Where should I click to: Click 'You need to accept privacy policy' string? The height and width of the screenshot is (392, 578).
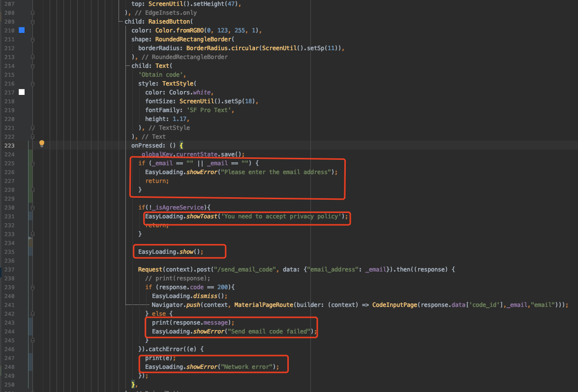281,216
